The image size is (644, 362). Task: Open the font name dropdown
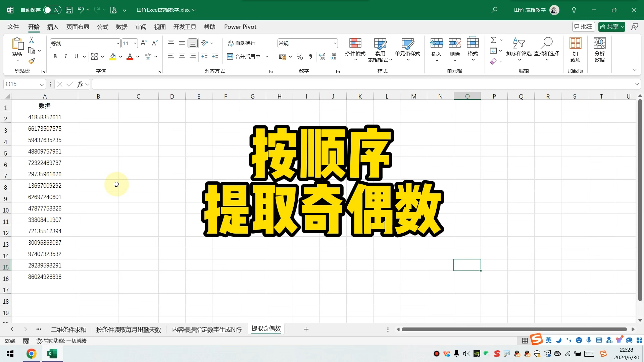118,43
